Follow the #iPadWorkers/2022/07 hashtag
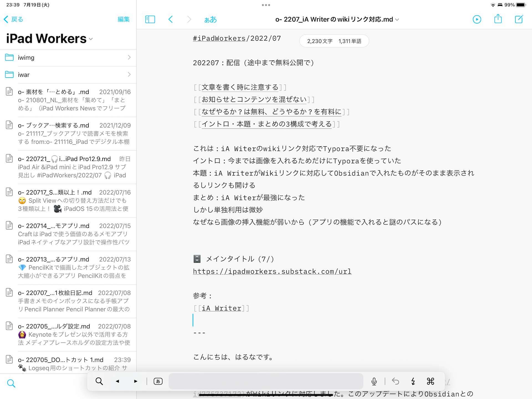This screenshot has height=399, width=532. click(x=237, y=39)
